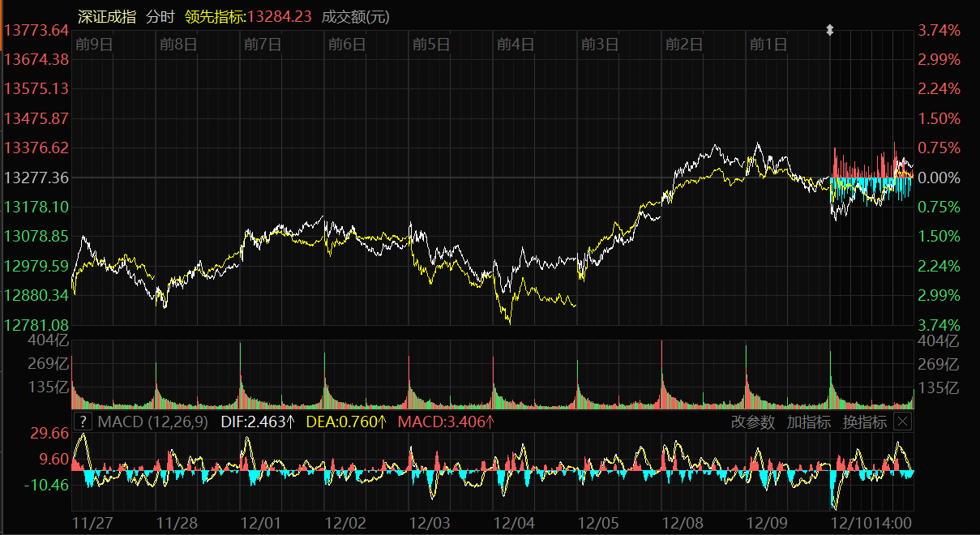Click the DIF value readout

[258, 422]
